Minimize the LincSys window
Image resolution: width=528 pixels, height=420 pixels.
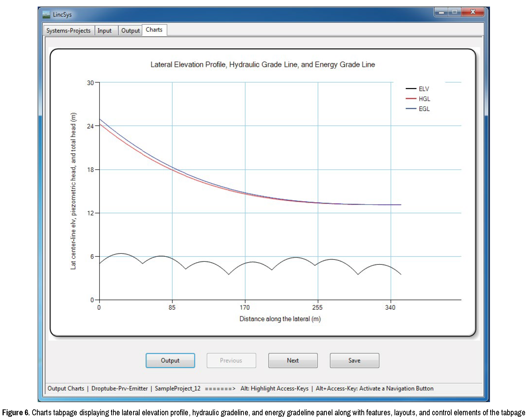(x=441, y=12)
